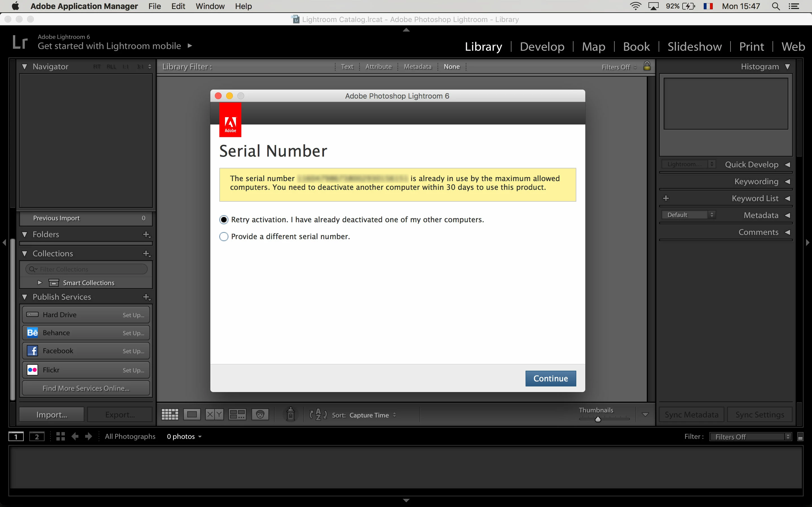Image resolution: width=812 pixels, height=507 pixels.
Task: Select the Painter spray can tool
Action: [x=291, y=414]
